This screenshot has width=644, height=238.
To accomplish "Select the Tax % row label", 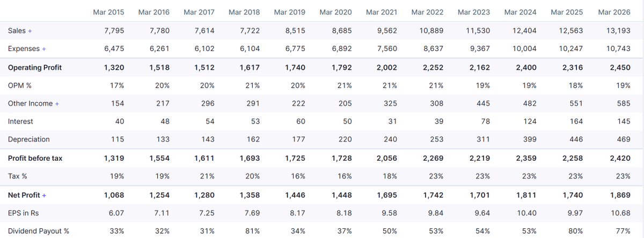I will pyautogui.click(x=18, y=176).
